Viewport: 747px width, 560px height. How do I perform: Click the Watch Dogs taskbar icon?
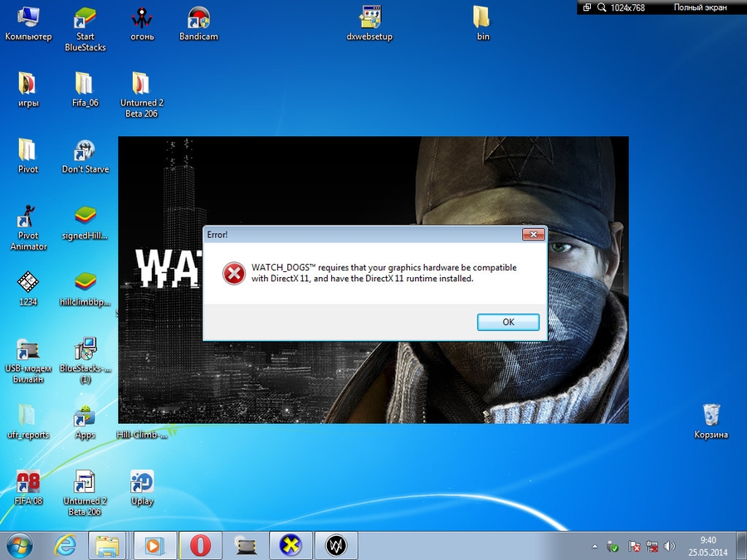336,545
